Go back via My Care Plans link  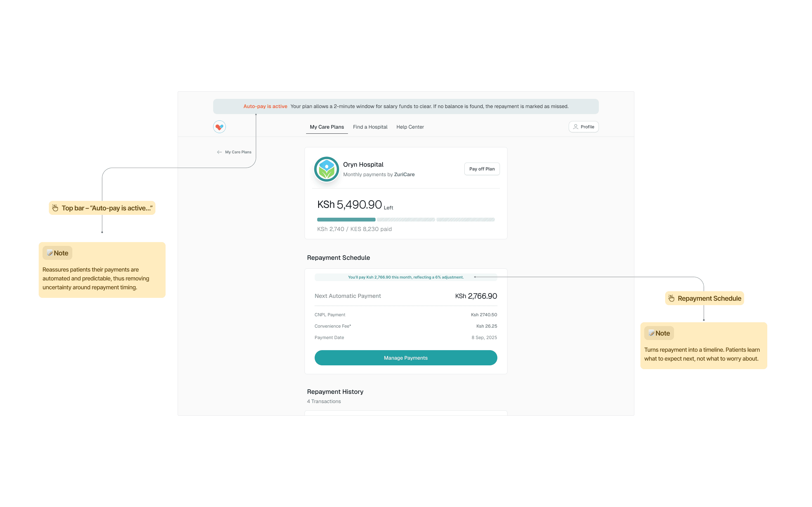click(x=238, y=152)
